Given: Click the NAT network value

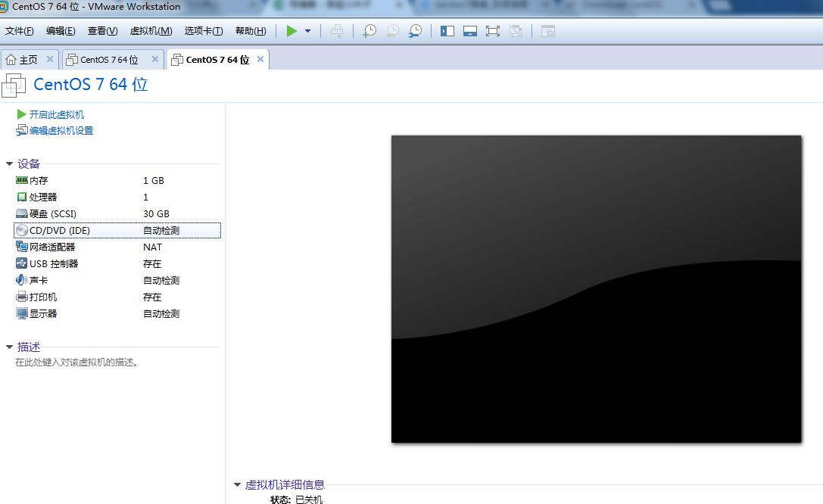Looking at the screenshot, I should coord(152,247).
